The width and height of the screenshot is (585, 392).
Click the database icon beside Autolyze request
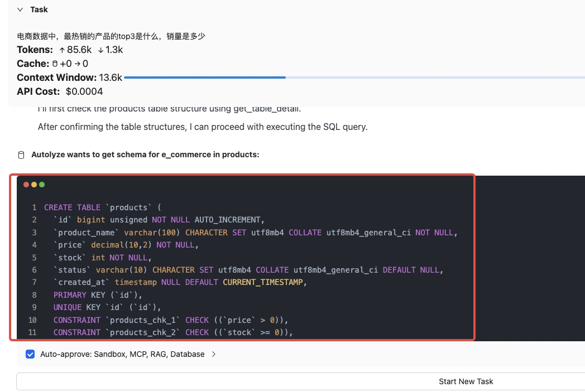21,155
